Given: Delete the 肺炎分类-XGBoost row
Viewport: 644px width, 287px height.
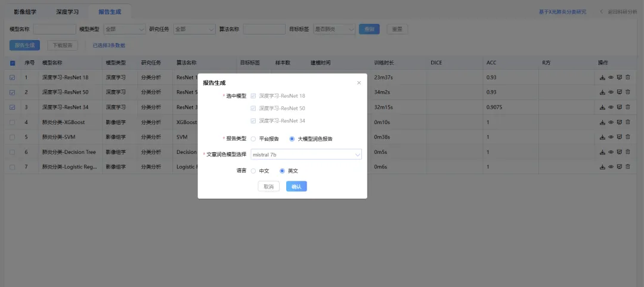Looking at the screenshot, I should pyautogui.click(x=627, y=122).
